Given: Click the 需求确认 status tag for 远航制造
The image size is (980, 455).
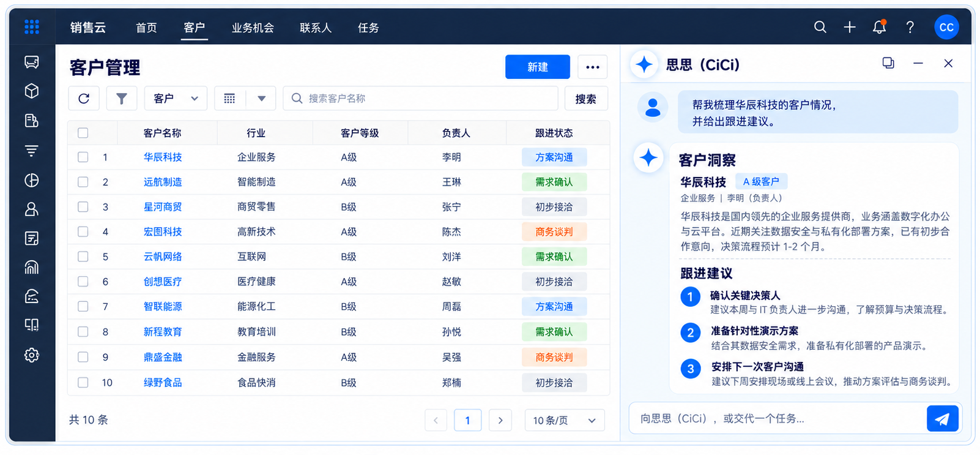Looking at the screenshot, I should click(554, 182).
